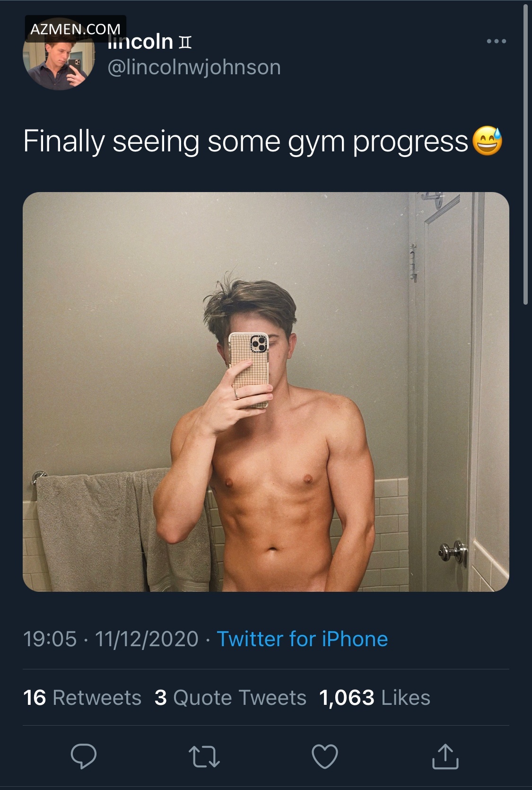Open the Twitter for iPhone link

click(302, 639)
